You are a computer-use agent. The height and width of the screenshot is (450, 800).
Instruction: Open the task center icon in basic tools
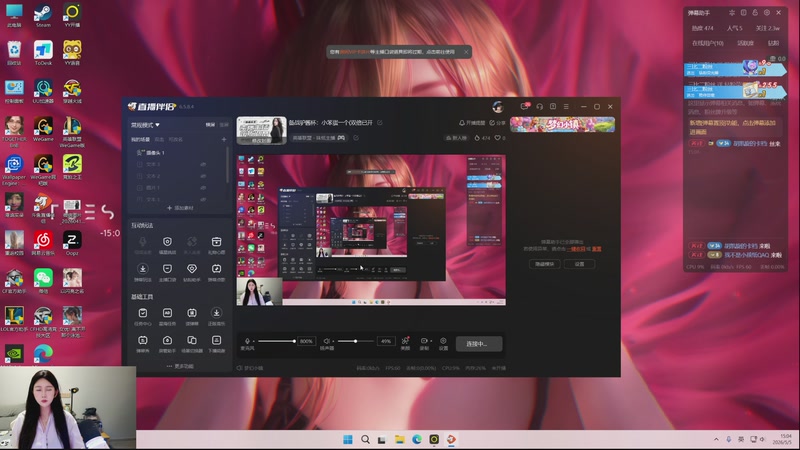click(x=143, y=313)
